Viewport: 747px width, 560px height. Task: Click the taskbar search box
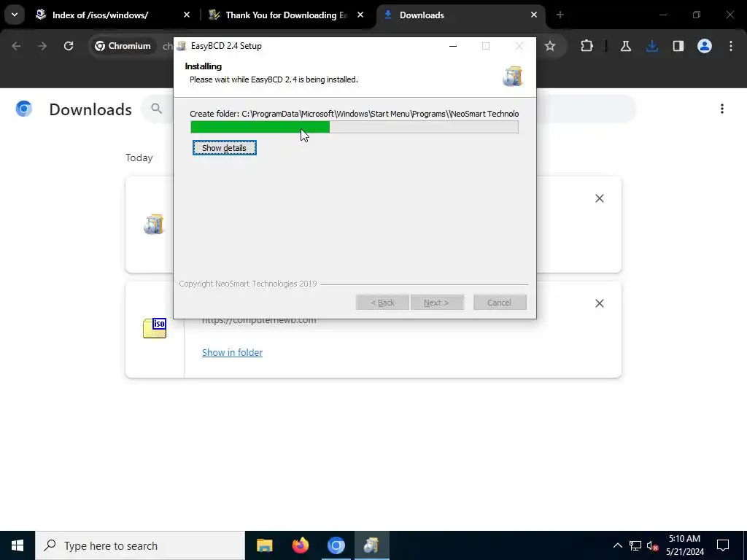tap(140, 545)
